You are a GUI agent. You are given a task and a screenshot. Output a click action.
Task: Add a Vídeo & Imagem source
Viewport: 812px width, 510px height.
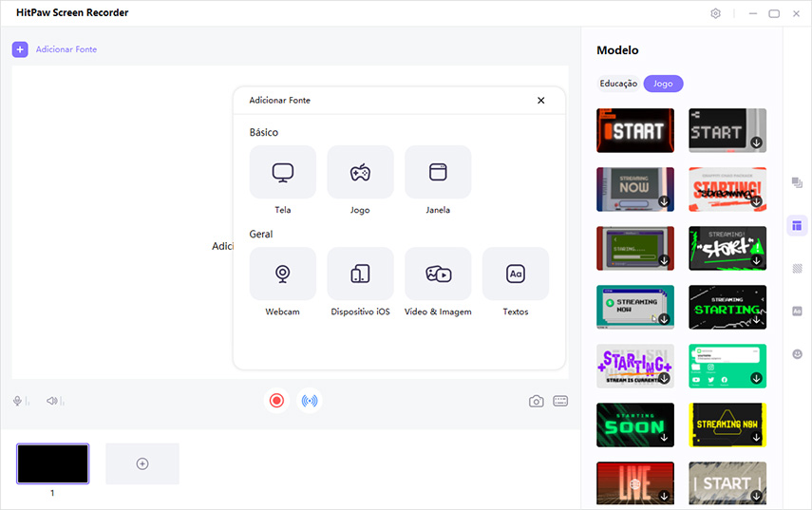(x=437, y=274)
